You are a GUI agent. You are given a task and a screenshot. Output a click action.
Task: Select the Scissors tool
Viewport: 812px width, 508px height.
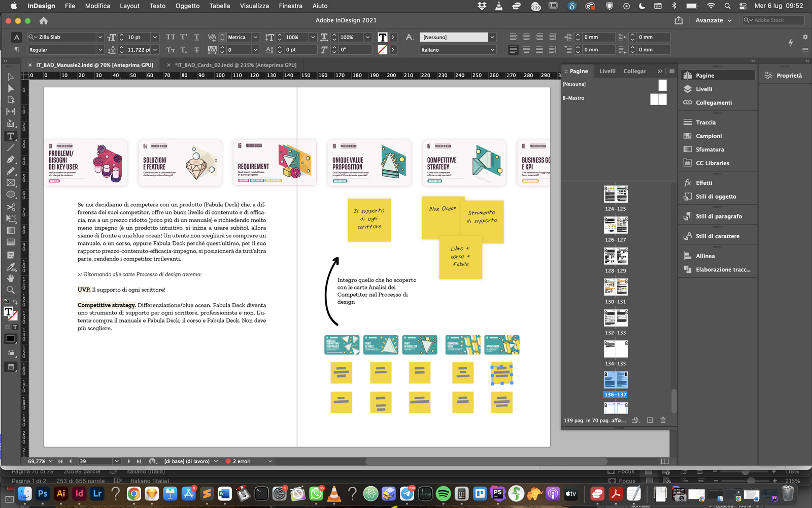(11, 207)
